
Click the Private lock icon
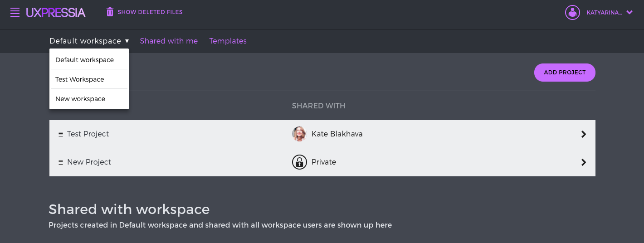[299, 162]
